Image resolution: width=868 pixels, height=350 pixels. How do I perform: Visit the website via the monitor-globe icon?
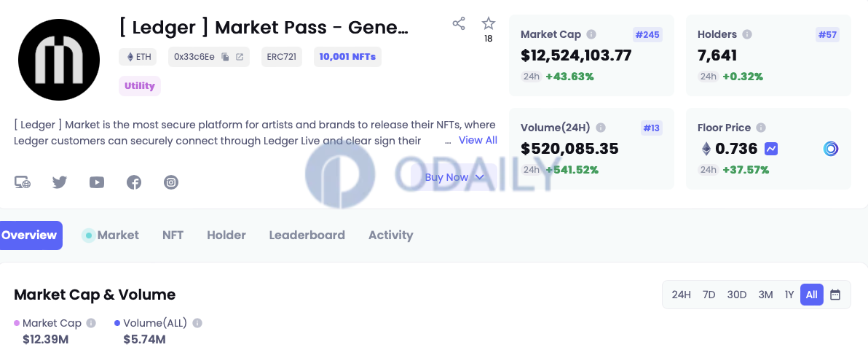point(23,182)
